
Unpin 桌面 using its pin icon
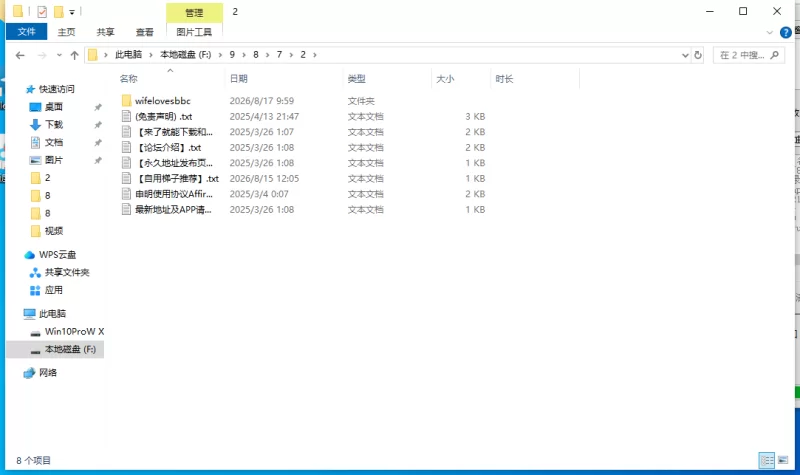coord(98,107)
